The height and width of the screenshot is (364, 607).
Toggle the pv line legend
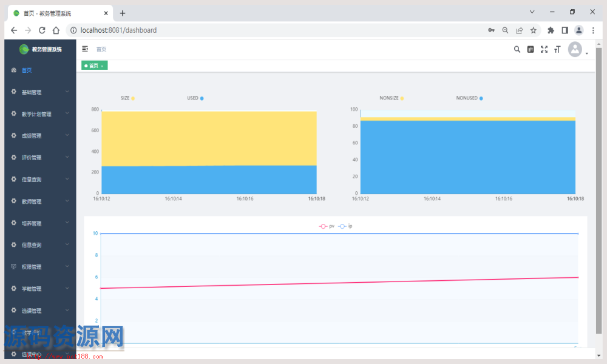pos(327,226)
